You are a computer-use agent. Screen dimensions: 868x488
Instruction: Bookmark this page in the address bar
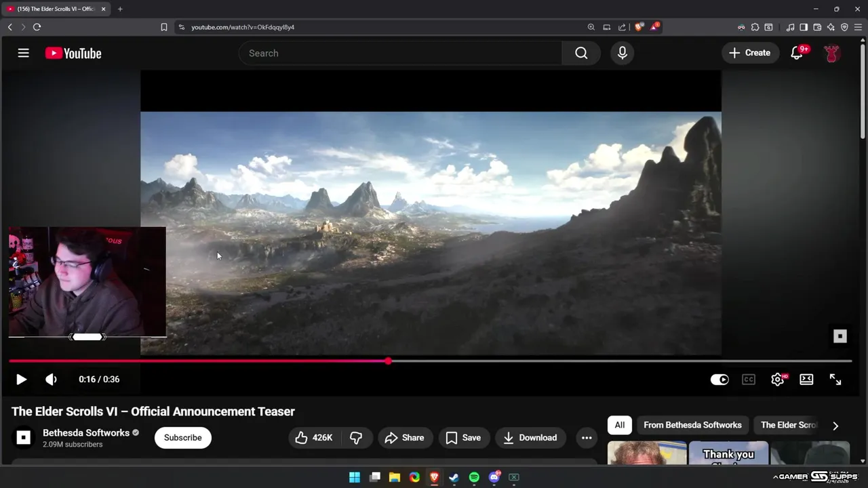pos(164,27)
